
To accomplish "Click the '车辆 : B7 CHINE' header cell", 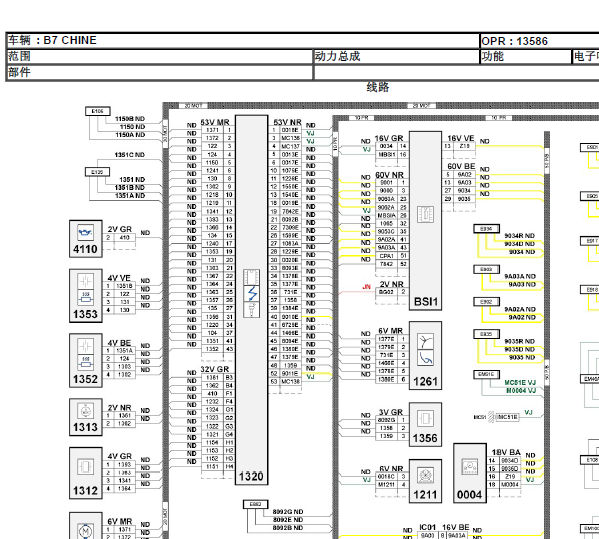I will 243,40.
